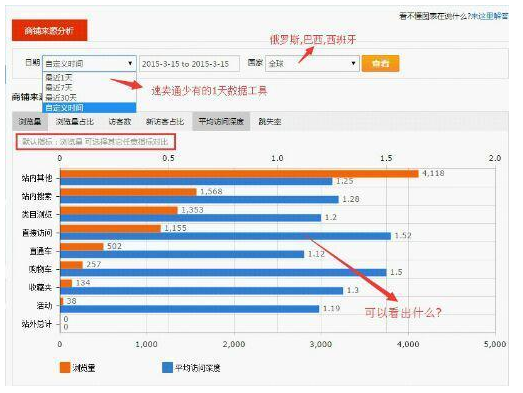523x393 pixels.
Task: Click the 站外总计 row label
Action: click(37, 324)
